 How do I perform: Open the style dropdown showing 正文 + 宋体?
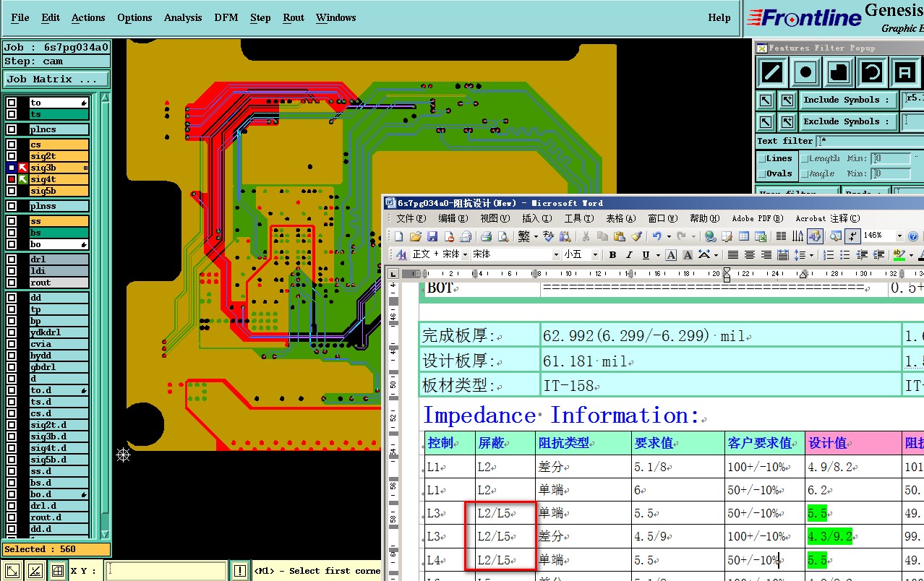click(x=465, y=255)
